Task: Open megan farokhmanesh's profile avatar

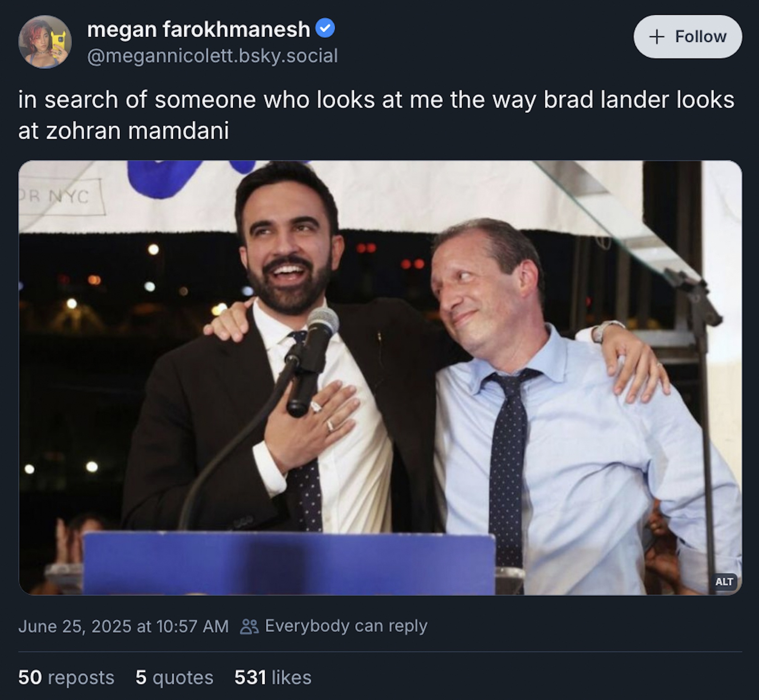Action: 45,42
